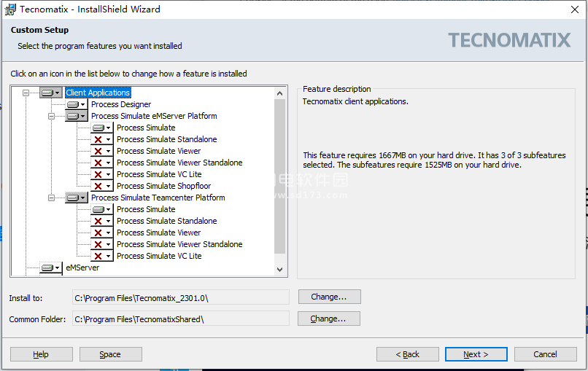Select Process Simulate Teamcenter Platform label
Viewport: 588px width, 371px height.
click(x=158, y=198)
